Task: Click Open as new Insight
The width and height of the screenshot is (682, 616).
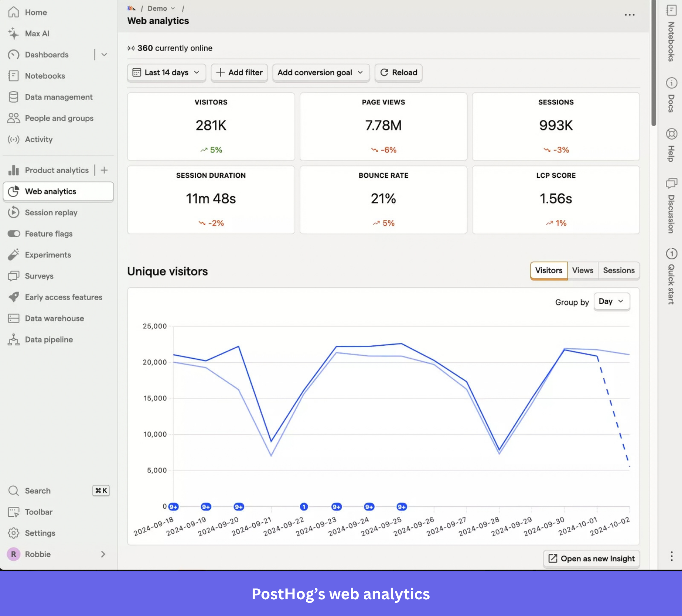Action: (591, 559)
